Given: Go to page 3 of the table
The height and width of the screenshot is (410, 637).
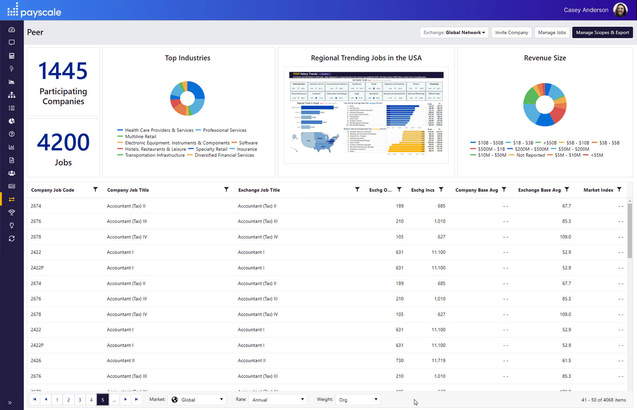Looking at the screenshot, I should pos(80,400).
